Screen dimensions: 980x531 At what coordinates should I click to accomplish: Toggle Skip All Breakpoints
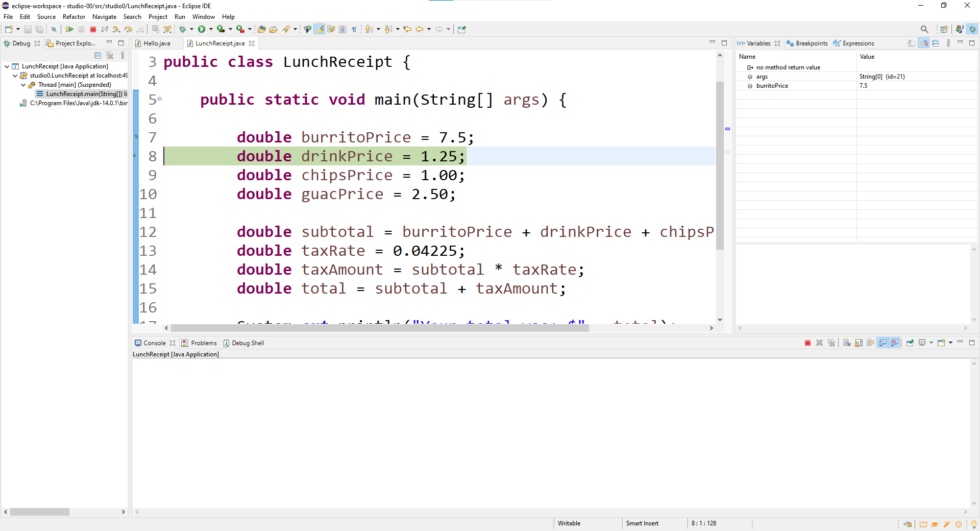[x=54, y=29]
